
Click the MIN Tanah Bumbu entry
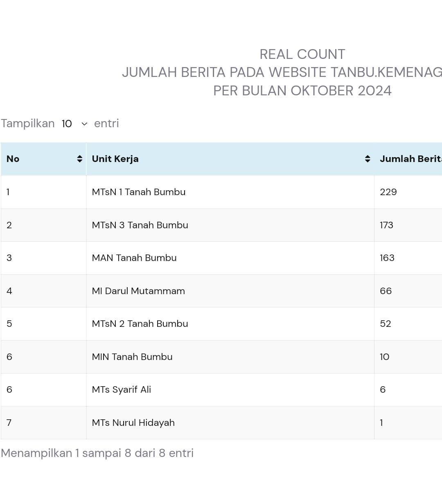132,357
